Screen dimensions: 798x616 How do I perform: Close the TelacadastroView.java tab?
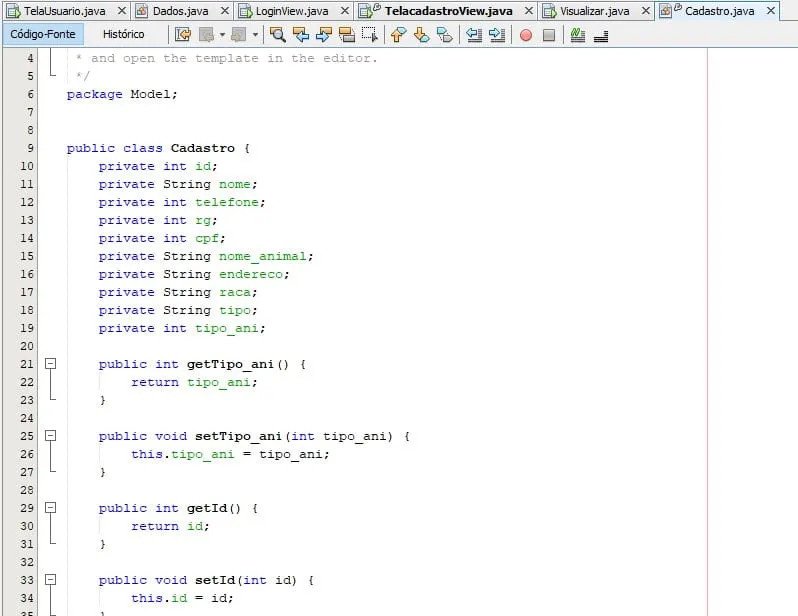pos(529,11)
